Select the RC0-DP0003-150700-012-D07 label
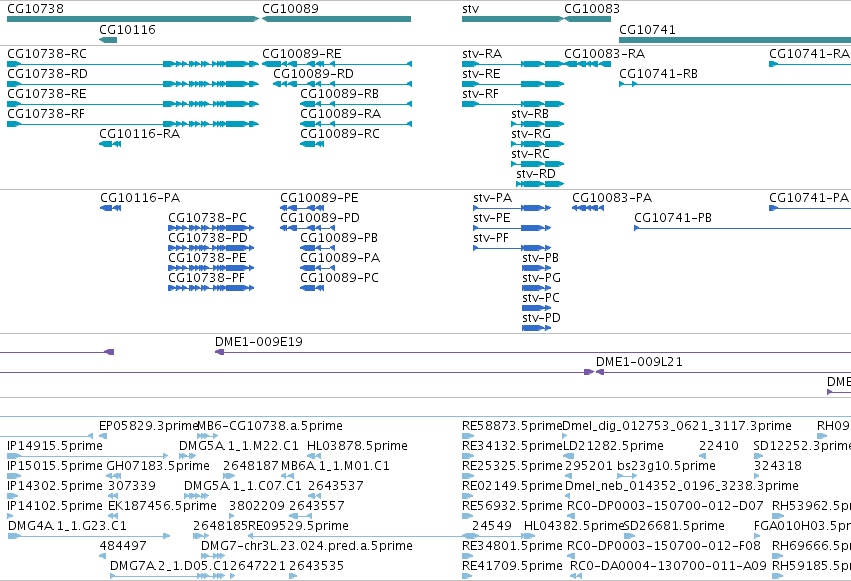Screen dimensions: 851x581 pyautogui.click(x=665, y=506)
